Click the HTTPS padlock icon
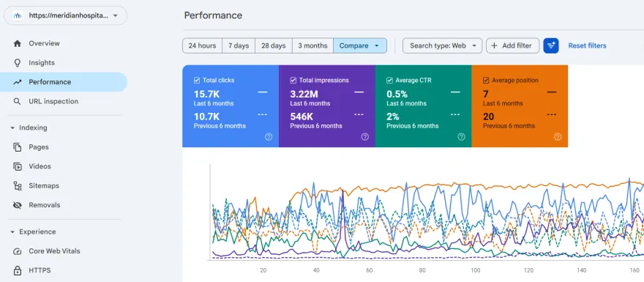This screenshot has height=282, width=644. (x=18, y=270)
